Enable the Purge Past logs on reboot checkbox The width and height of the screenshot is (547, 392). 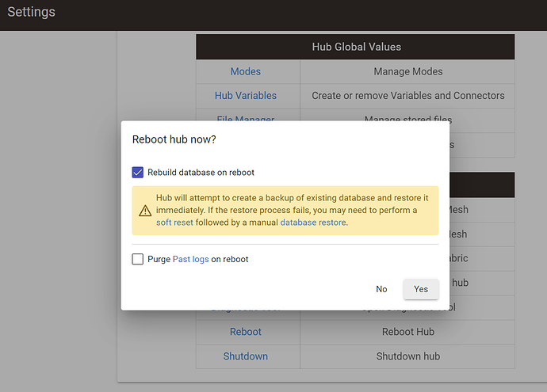(138, 259)
